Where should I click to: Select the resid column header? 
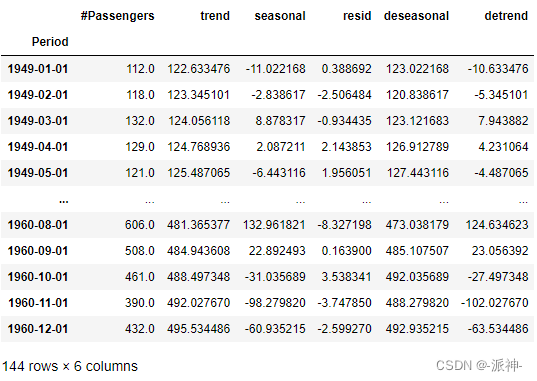point(357,16)
